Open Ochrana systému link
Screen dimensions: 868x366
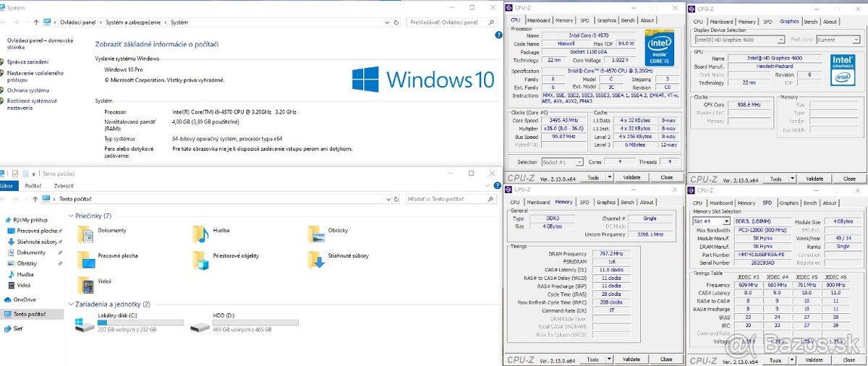(x=28, y=90)
